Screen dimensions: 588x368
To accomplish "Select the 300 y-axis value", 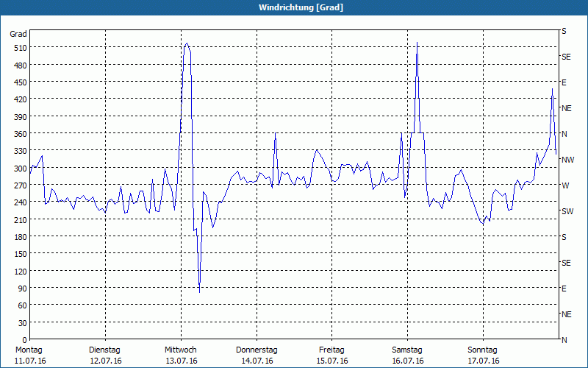I will (21, 169).
